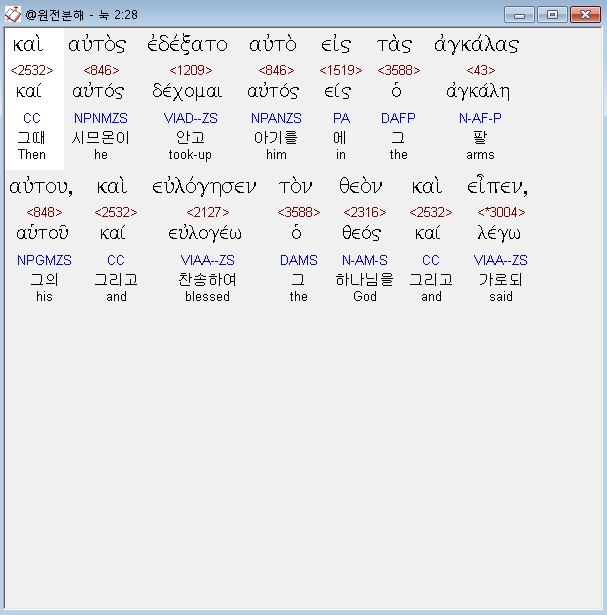The image size is (607, 615).
Task: Select Korean gloss 하나님을
Action: coord(364,280)
